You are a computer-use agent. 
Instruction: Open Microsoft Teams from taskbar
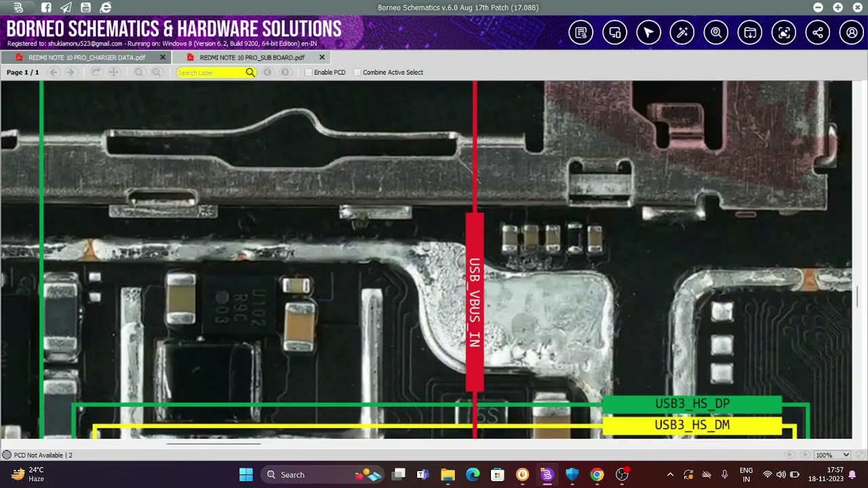423,474
